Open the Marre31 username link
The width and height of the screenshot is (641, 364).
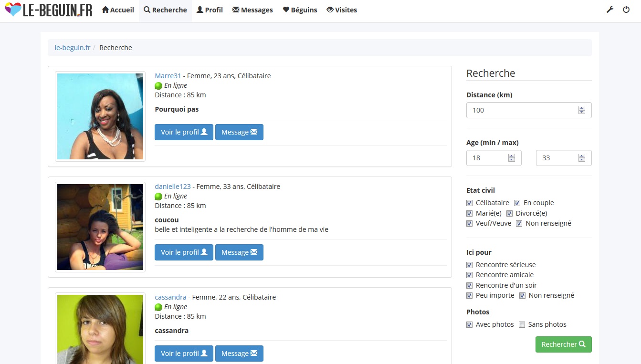168,76
